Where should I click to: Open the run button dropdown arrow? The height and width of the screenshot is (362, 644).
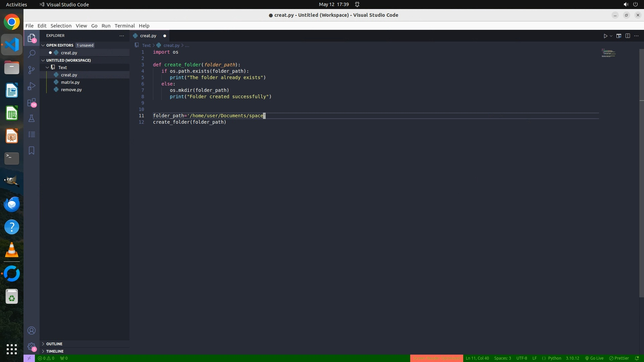[611, 36]
